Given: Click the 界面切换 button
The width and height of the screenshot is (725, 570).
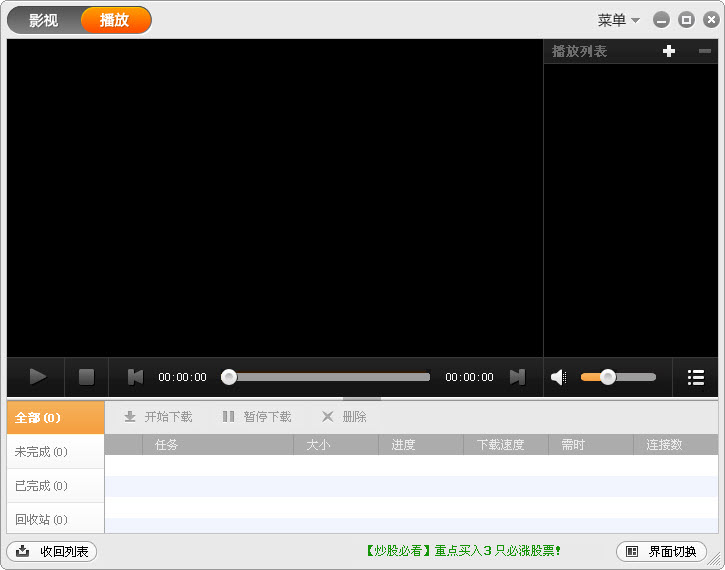Looking at the screenshot, I should pos(661,551).
